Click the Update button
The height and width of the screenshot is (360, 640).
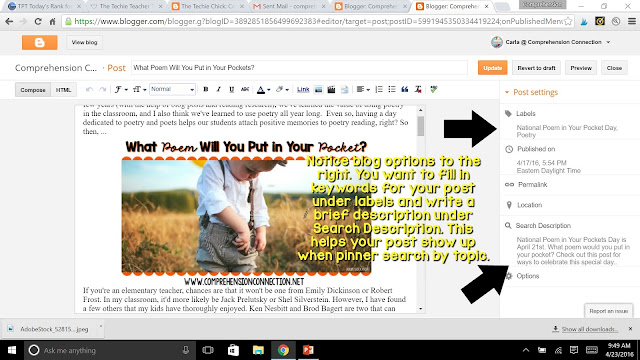(x=492, y=68)
